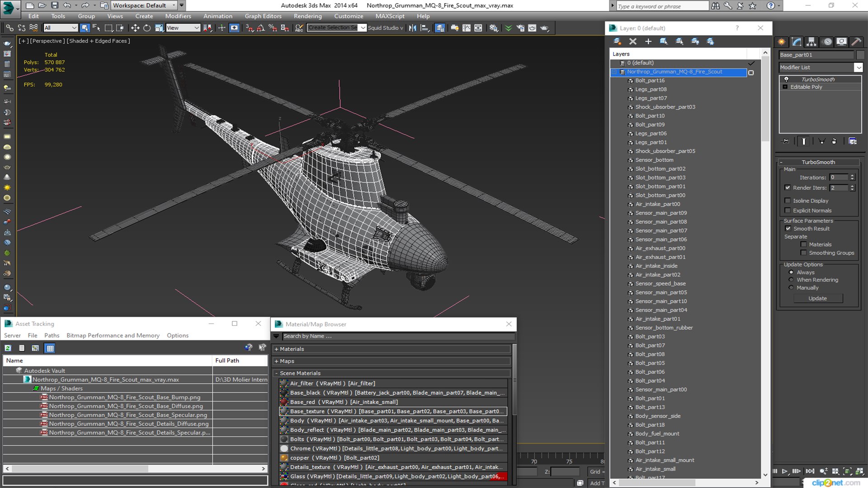Click the object color swatch beside Base_part01
This screenshot has width=868, height=488.
860,55
